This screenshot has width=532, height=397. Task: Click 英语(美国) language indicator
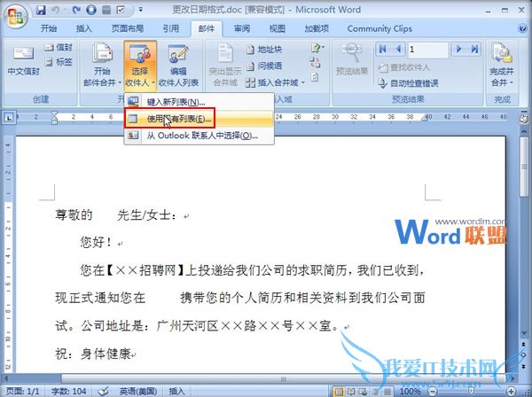(138, 391)
